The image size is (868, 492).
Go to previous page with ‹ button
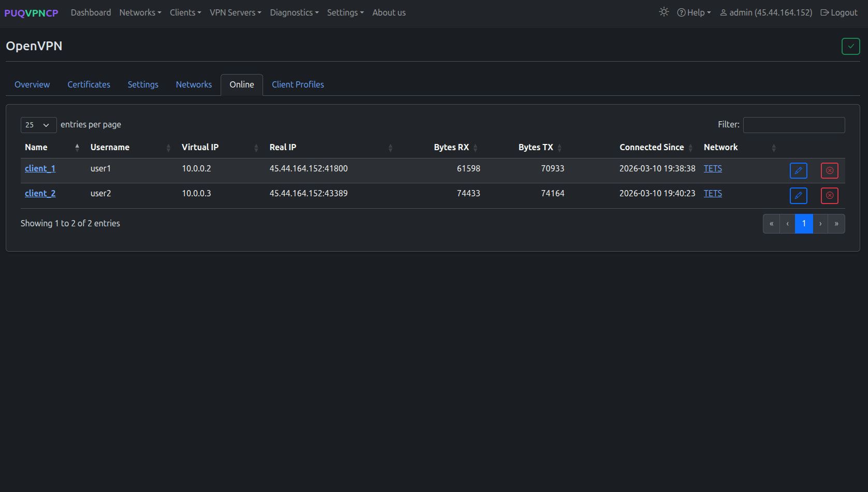[x=787, y=224]
